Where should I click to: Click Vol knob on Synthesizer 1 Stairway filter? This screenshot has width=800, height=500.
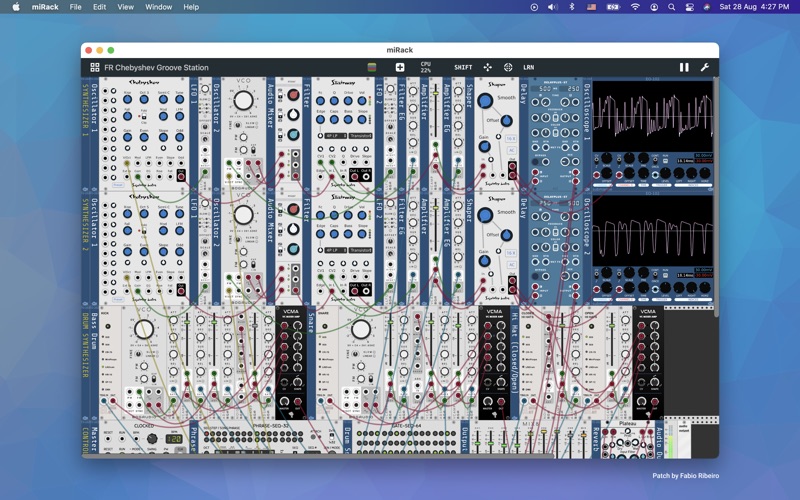pos(362,100)
